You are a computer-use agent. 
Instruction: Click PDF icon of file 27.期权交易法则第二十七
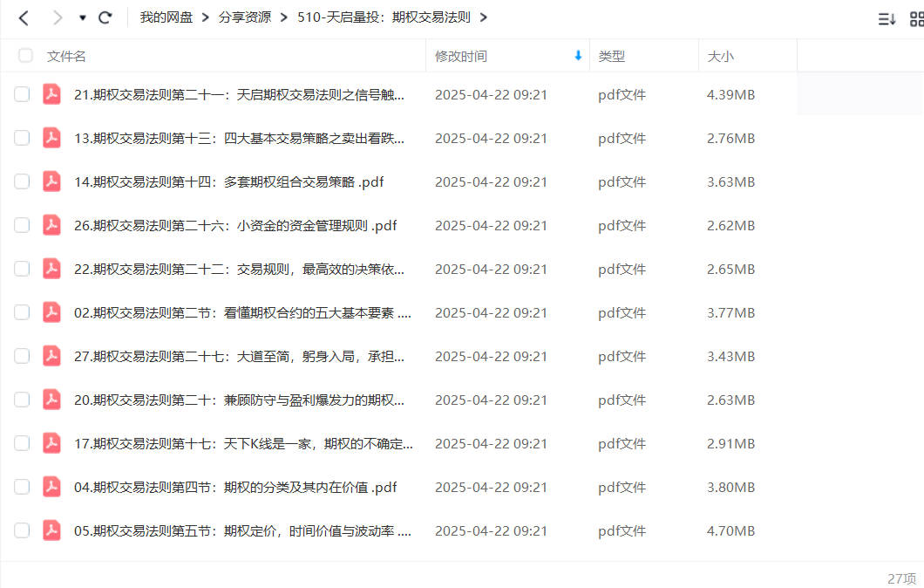(51, 356)
